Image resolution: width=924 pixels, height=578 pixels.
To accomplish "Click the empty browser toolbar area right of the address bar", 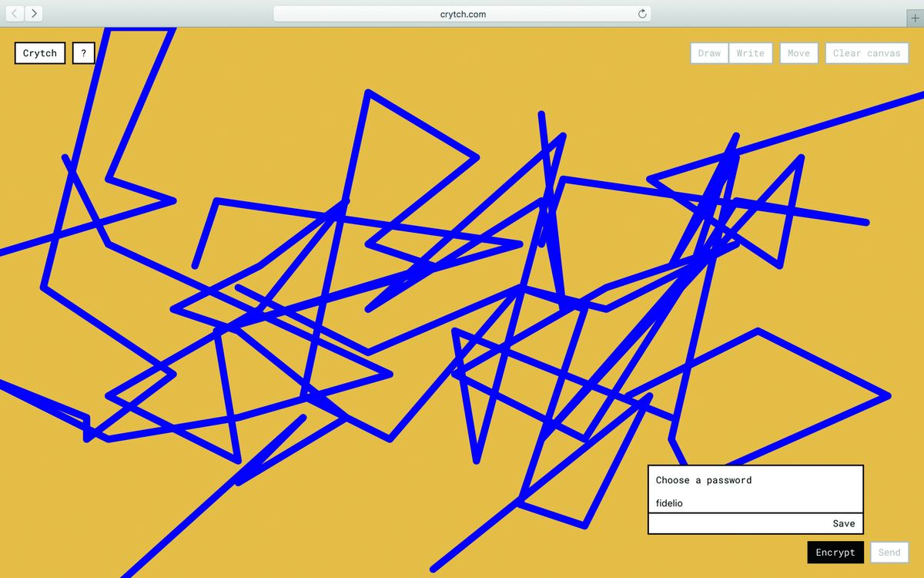I will [770, 14].
